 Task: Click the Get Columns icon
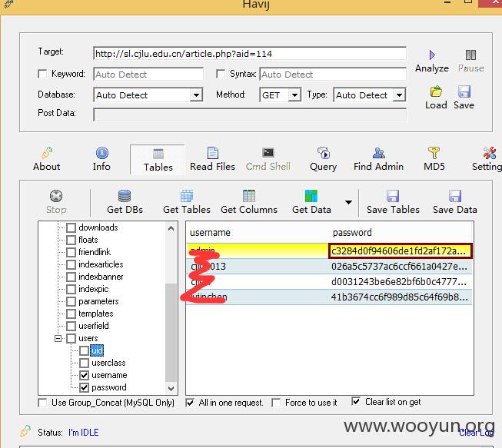[x=249, y=196]
